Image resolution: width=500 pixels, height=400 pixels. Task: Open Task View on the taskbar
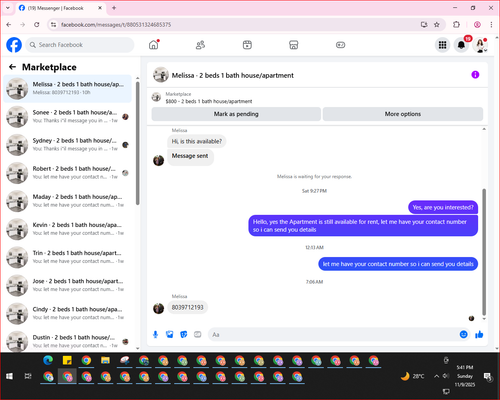tap(28, 376)
